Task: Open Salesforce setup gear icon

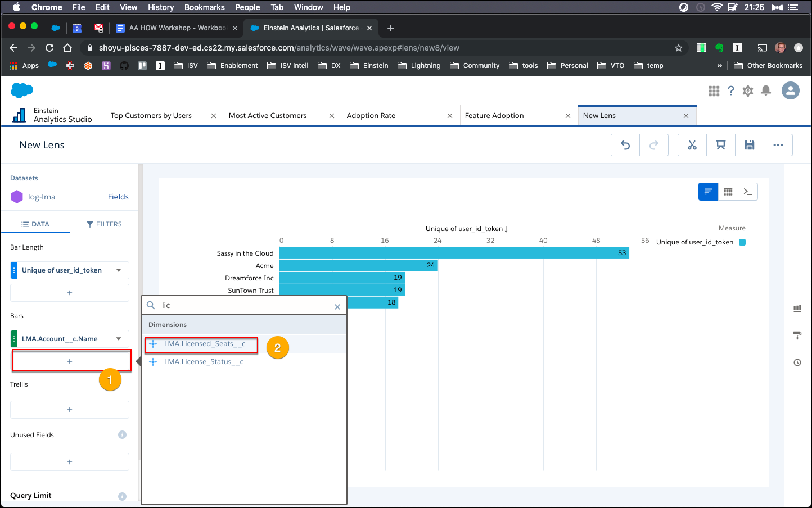Action: point(748,91)
